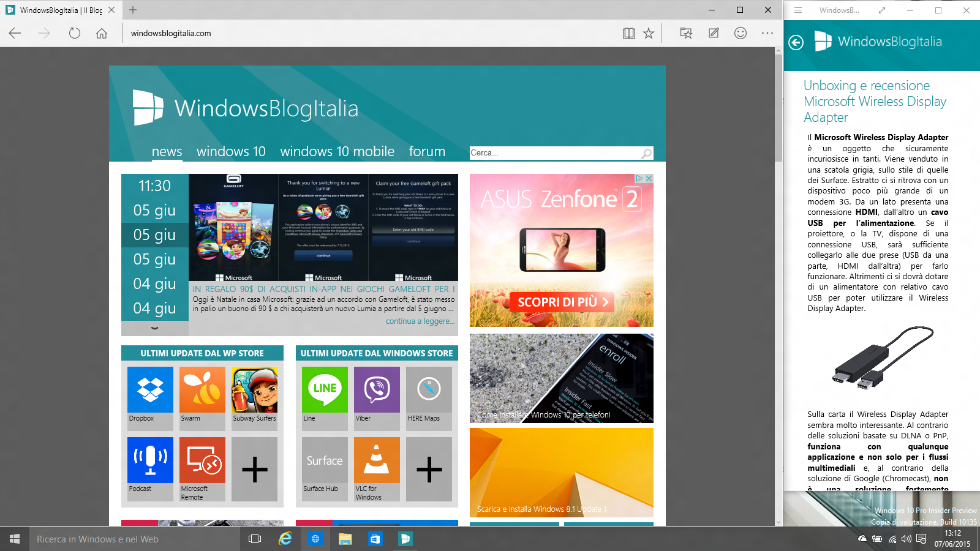Open VLC for Windows app tile
The image size is (980, 551).
[377, 468]
